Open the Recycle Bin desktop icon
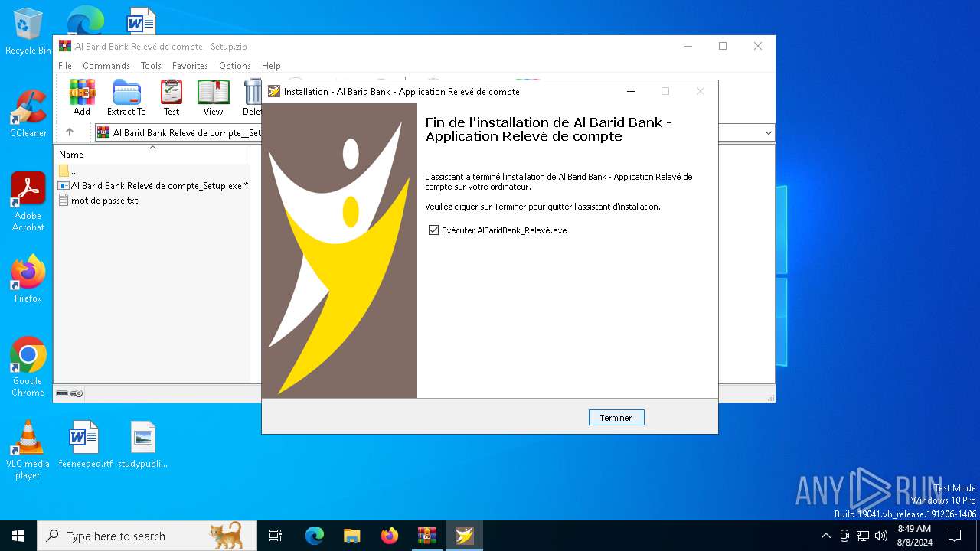 coord(28,31)
